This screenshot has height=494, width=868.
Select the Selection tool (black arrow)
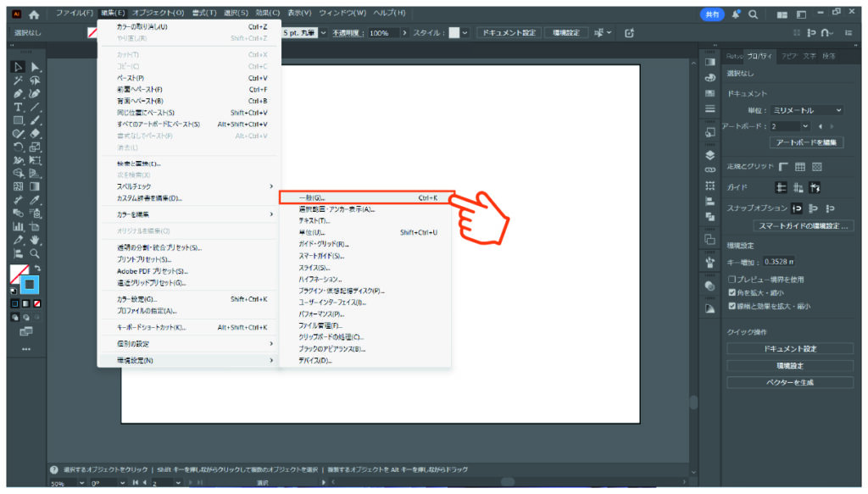18,67
